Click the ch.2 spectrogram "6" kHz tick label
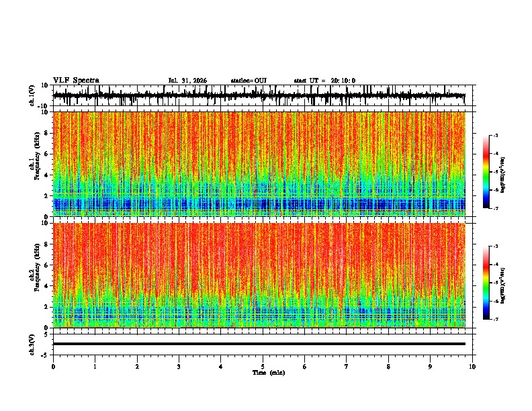Image resolution: width=532 pixels, height=411 pixels. tap(47, 265)
